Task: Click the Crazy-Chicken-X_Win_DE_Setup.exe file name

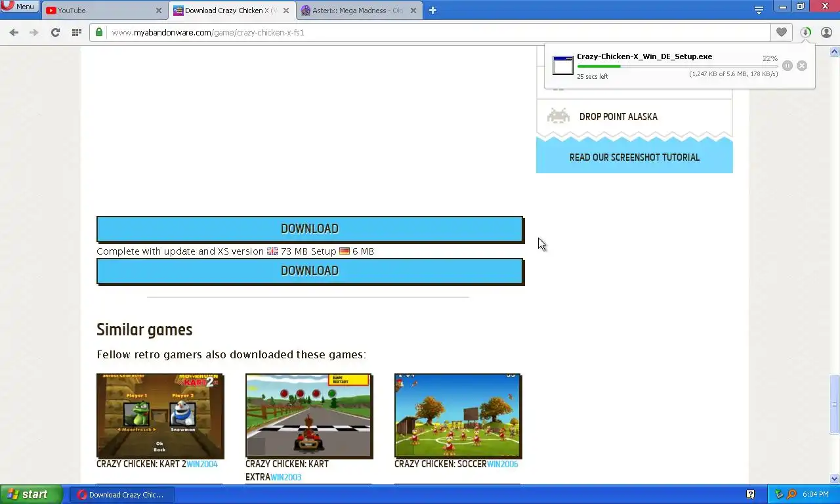Action: point(644,56)
